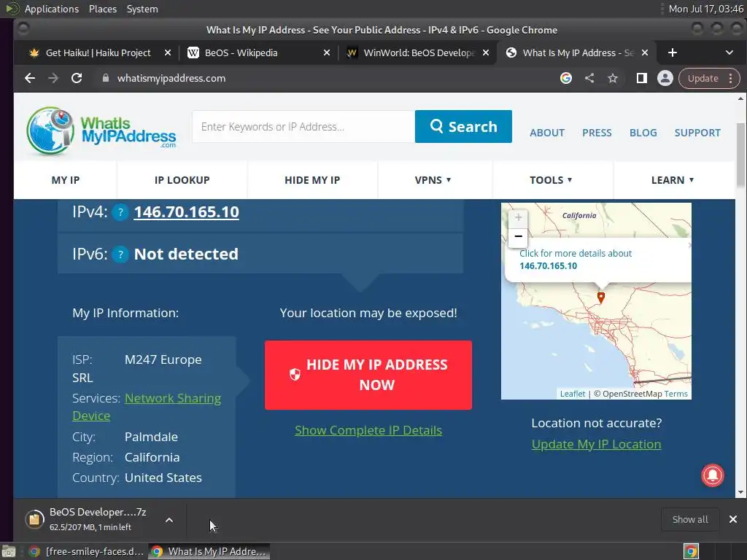Open the Applications menu
The height and width of the screenshot is (560, 747).
(x=52, y=9)
